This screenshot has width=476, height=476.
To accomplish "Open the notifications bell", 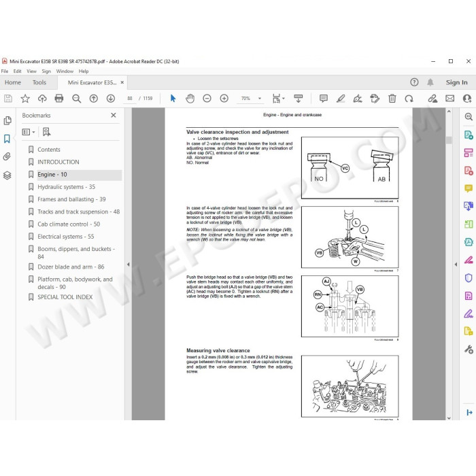I will tap(430, 82).
